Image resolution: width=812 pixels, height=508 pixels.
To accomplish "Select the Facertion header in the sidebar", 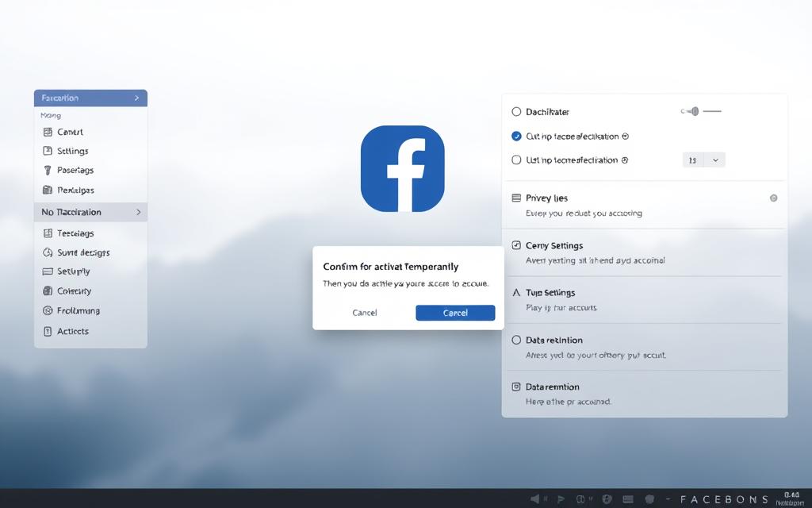I will pyautogui.click(x=90, y=98).
